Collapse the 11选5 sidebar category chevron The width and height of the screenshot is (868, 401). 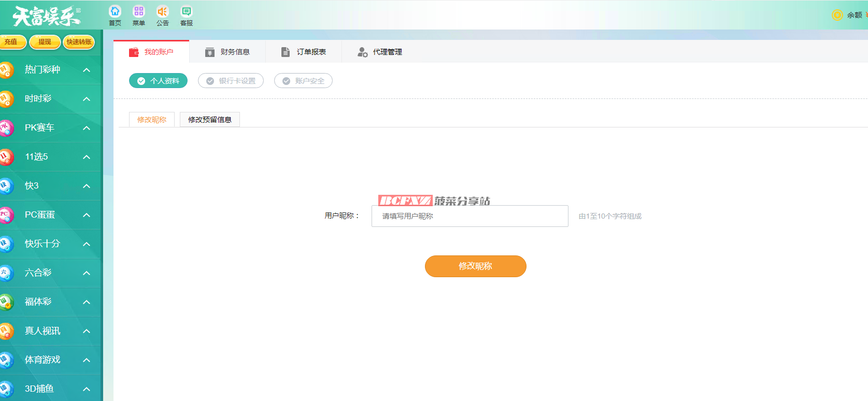click(x=87, y=157)
